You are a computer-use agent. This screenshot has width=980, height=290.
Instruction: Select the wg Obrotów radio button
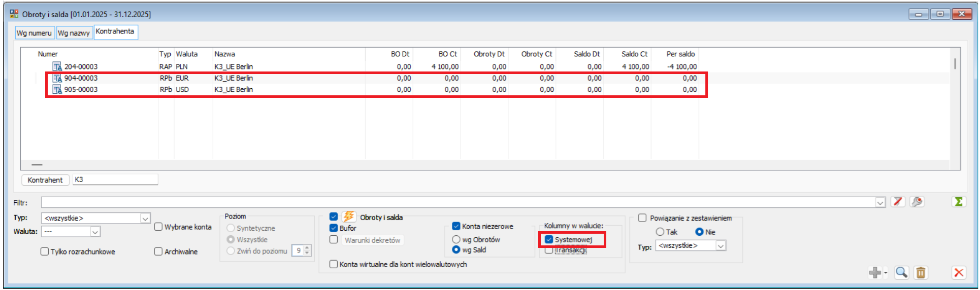pyautogui.click(x=456, y=239)
